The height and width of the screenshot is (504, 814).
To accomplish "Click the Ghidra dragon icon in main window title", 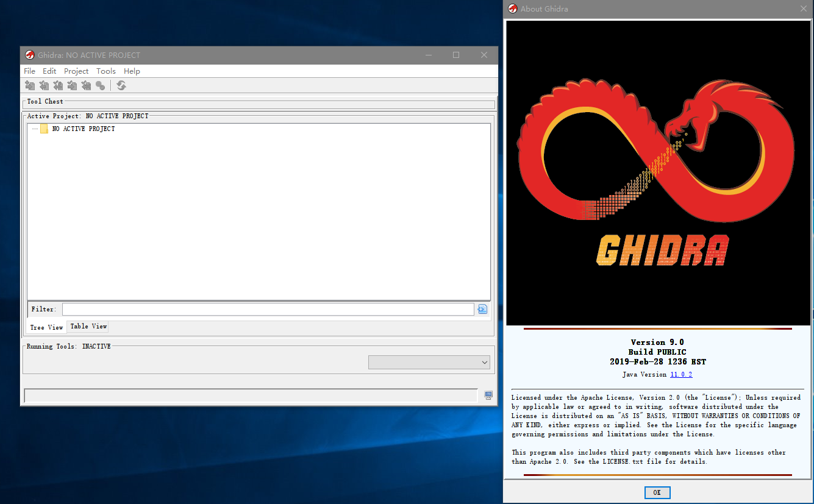I will [29, 55].
